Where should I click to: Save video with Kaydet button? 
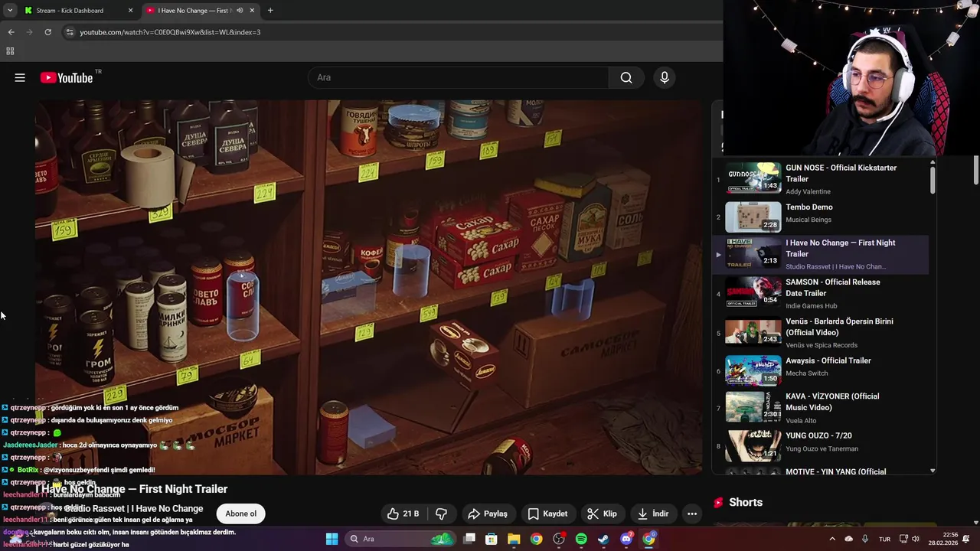[548, 514]
